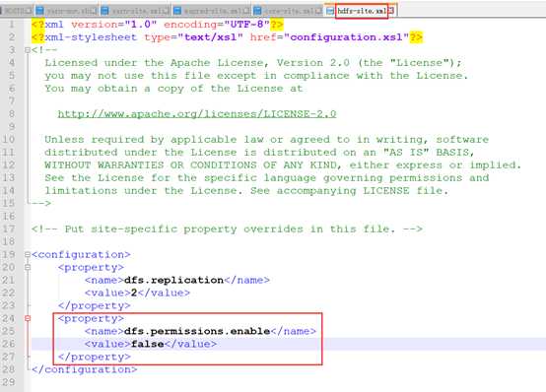546x392 pixels.
Task: Click the saved-file icon on the hdfs-site.xml tab
Action: (330, 11)
